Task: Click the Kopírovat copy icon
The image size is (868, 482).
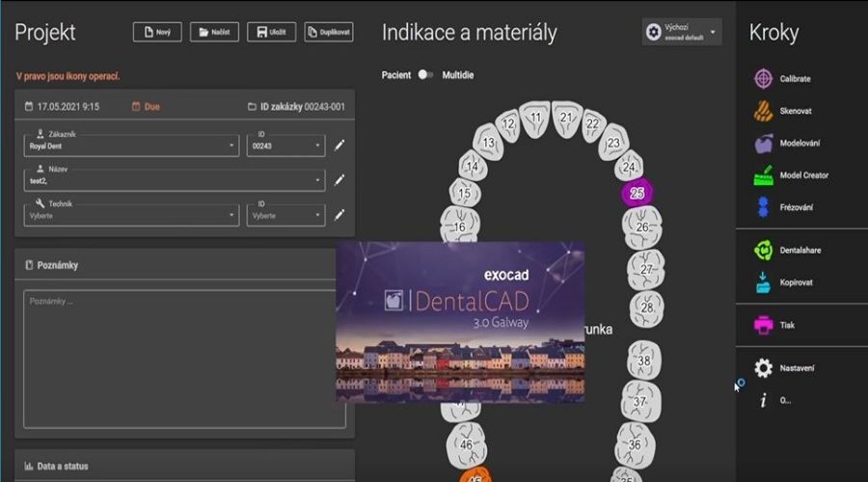Action: click(763, 282)
